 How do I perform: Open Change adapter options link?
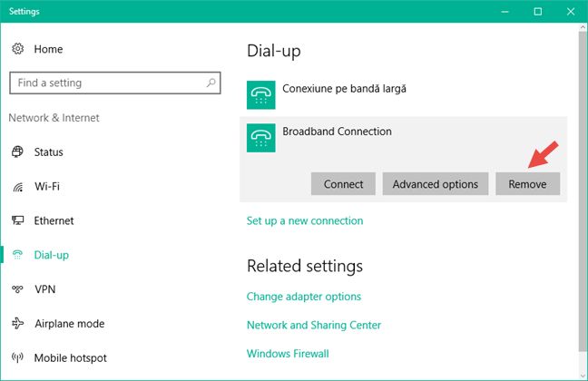[x=304, y=297]
